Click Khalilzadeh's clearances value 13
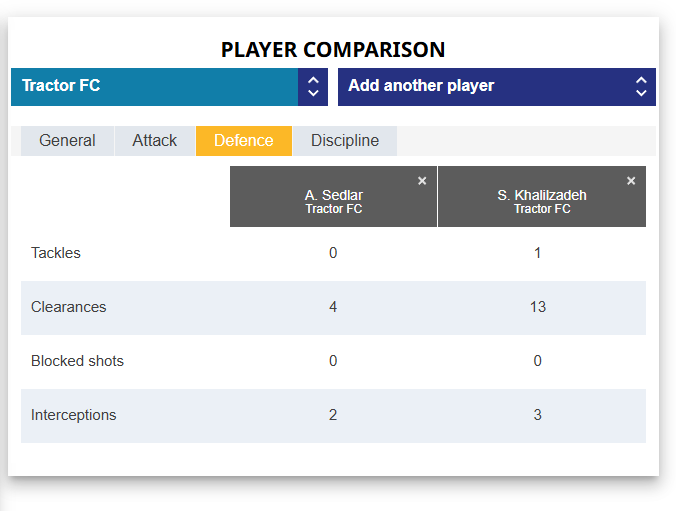The height and width of the screenshot is (511, 676). pos(538,307)
